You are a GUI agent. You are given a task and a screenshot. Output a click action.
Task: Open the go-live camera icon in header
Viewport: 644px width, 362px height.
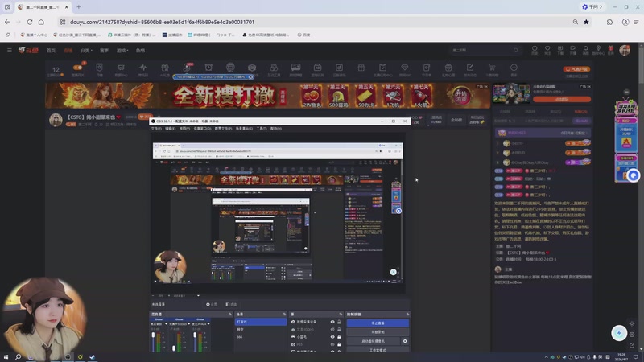[x=573, y=50]
